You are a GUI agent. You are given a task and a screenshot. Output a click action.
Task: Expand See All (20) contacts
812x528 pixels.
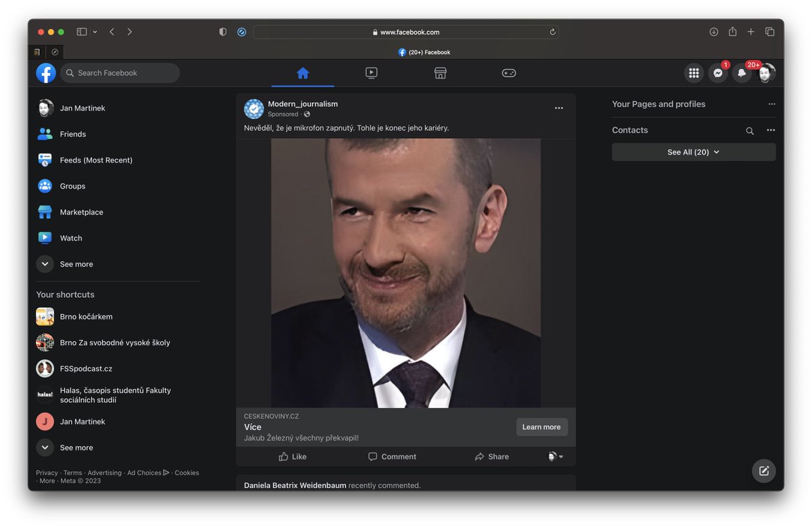coord(694,152)
